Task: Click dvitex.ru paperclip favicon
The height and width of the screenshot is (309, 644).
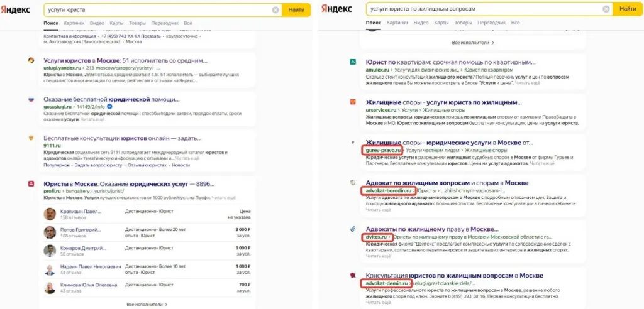Action: coord(353,229)
